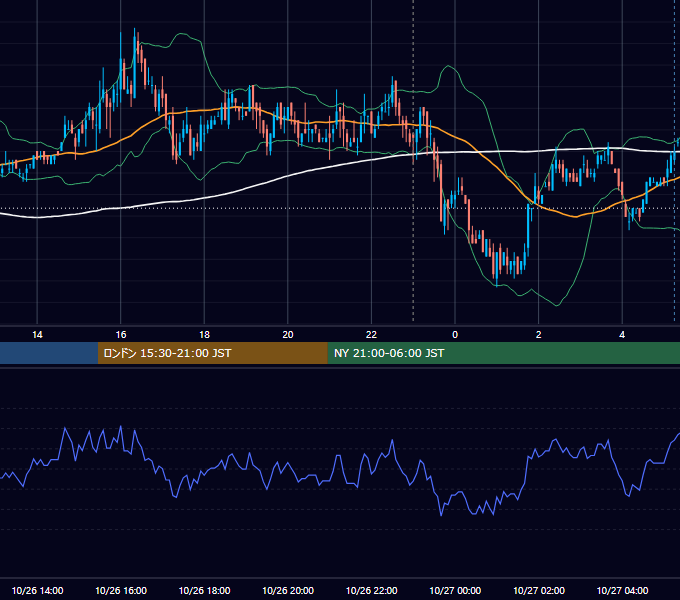Click the 10/26 22:00 date label
Image resolution: width=680 pixels, height=600 pixels.
pyautogui.click(x=371, y=590)
